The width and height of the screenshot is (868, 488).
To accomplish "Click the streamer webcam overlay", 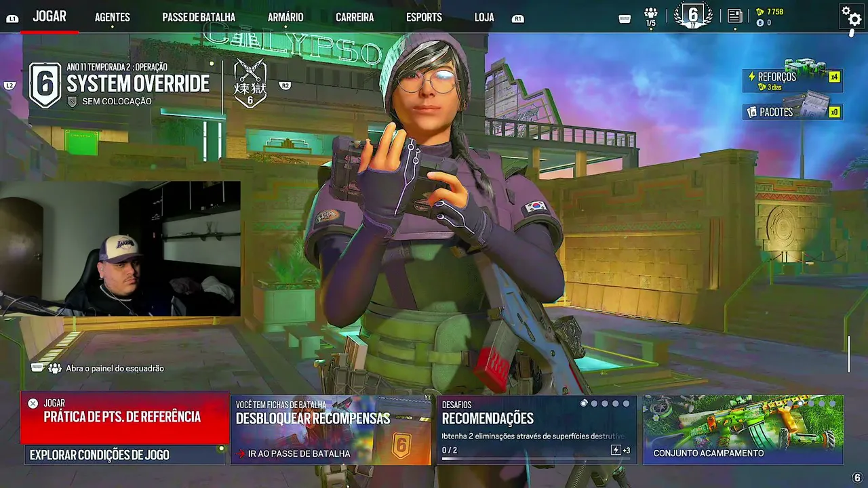I will (120, 249).
